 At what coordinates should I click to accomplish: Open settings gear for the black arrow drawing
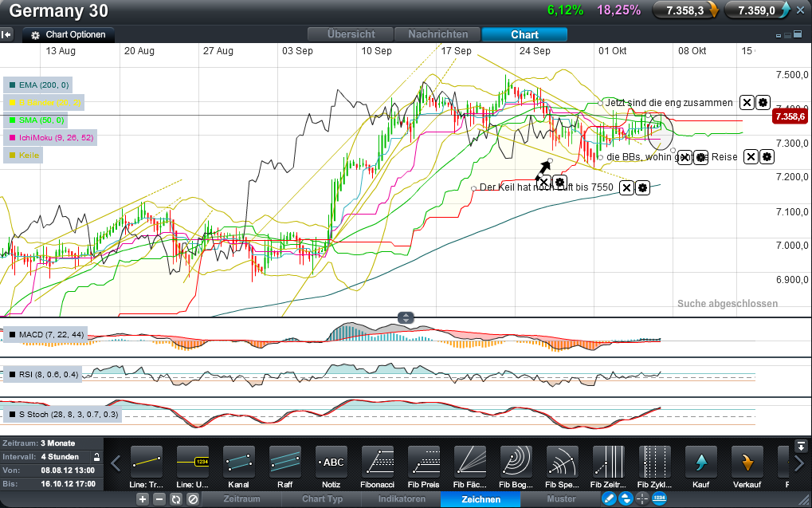click(559, 182)
